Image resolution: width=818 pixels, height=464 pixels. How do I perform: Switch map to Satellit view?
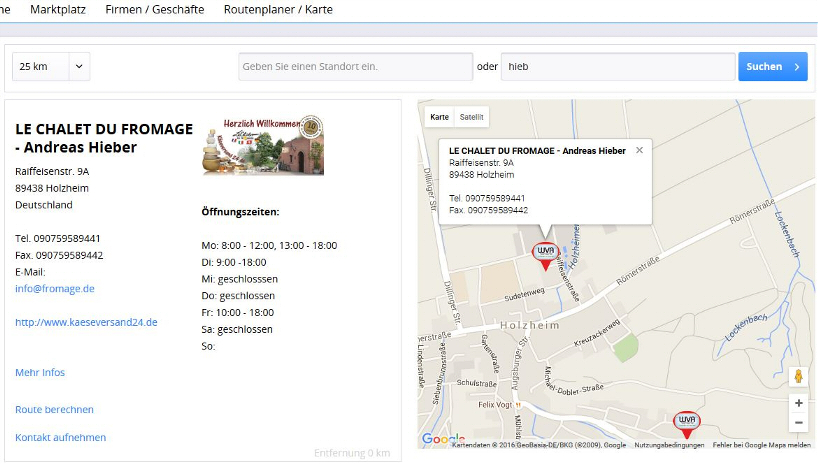pos(471,117)
